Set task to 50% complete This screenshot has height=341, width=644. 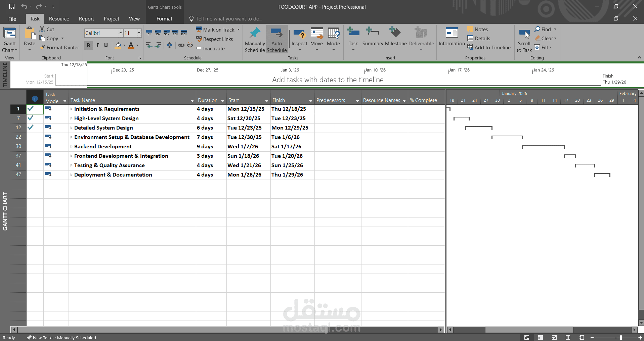[x=167, y=33]
